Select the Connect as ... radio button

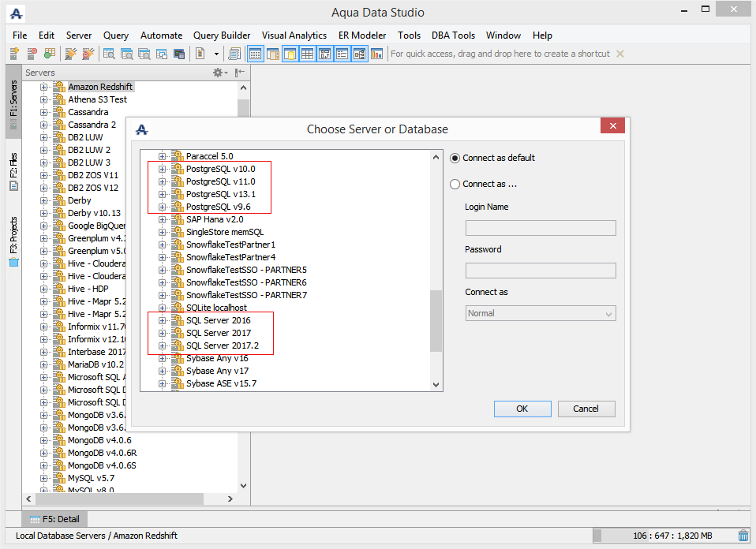pyautogui.click(x=455, y=184)
